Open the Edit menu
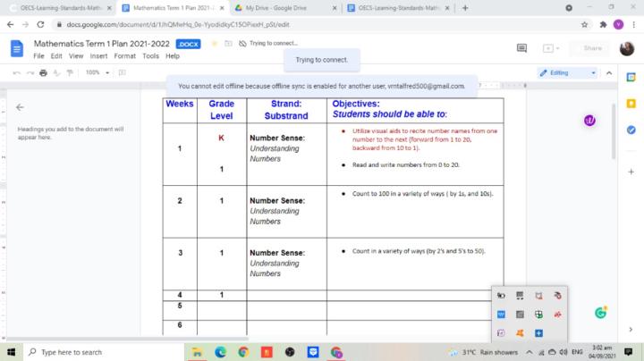 click(x=56, y=56)
